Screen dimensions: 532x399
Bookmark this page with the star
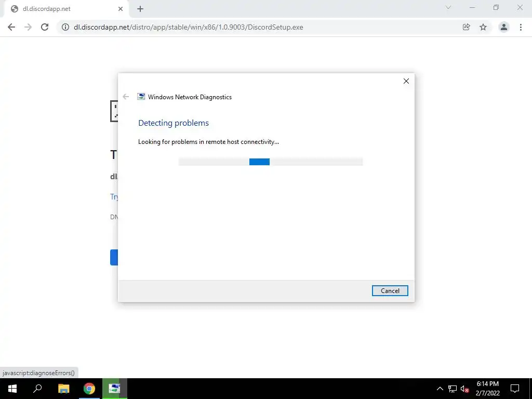click(483, 27)
